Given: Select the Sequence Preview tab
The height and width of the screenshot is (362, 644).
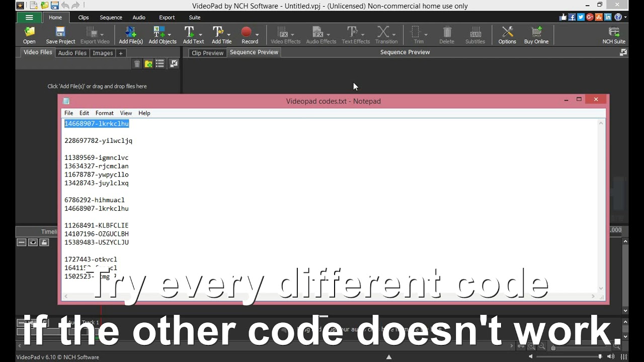Looking at the screenshot, I should tap(254, 52).
